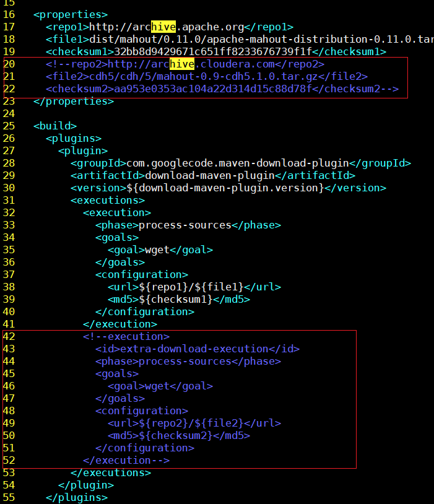Click md5 ${checksum2} line
The image size is (434, 504).
click(179, 435)
